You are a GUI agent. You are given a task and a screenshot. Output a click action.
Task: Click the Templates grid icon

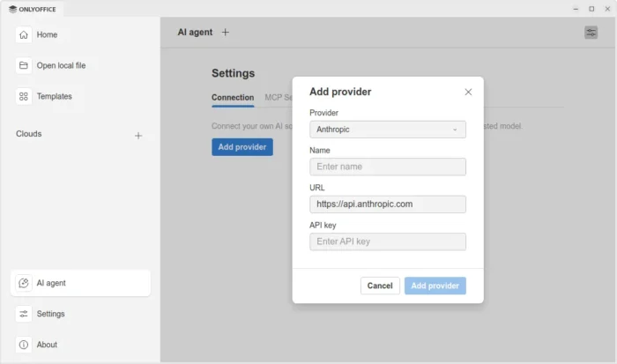[x=24, y=96]
